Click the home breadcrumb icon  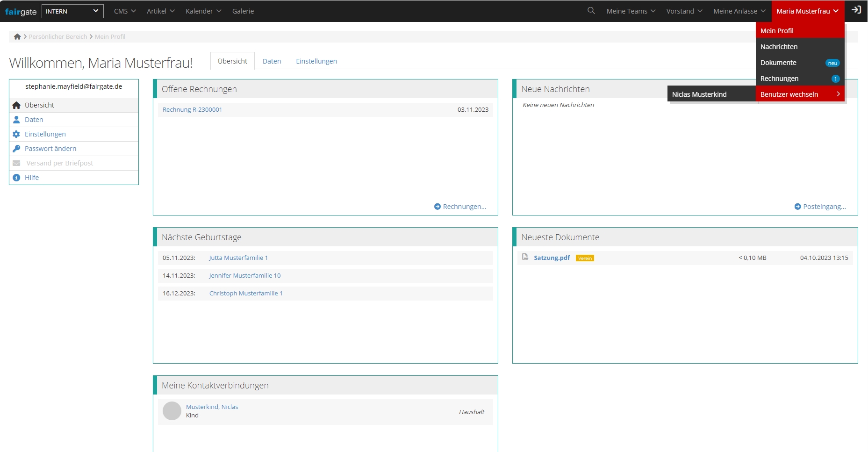pos(17,36)
